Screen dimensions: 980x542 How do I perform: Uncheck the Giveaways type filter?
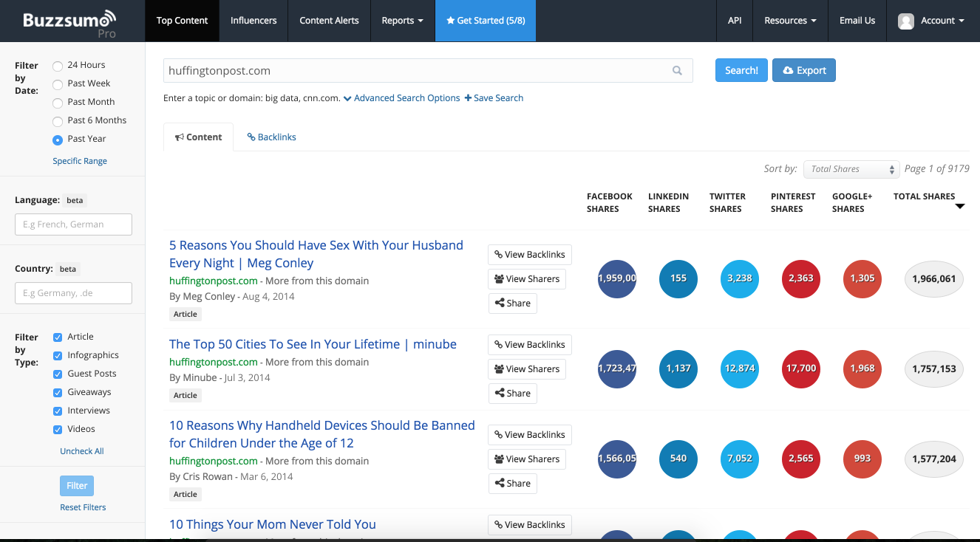58,393
